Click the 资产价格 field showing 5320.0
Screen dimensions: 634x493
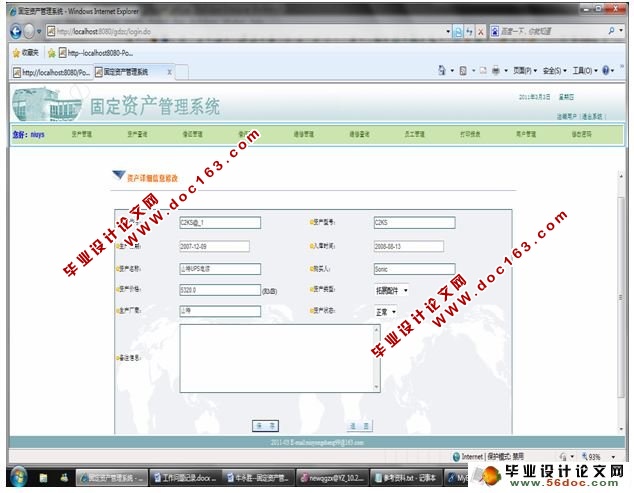220,290
